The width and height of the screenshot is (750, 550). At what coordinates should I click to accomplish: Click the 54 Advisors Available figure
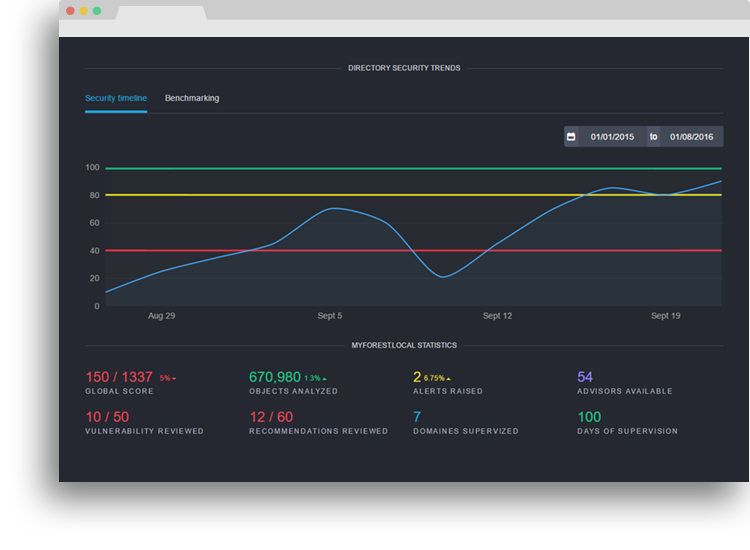point(585,377)
